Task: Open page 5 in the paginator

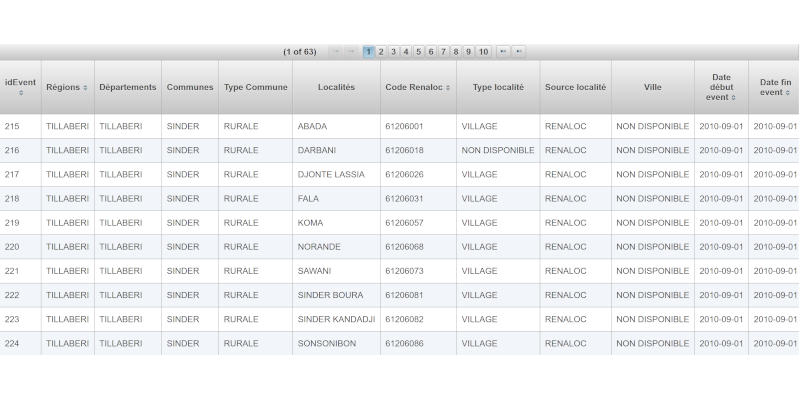Action: pyautogui.click(x=419, y=52)
